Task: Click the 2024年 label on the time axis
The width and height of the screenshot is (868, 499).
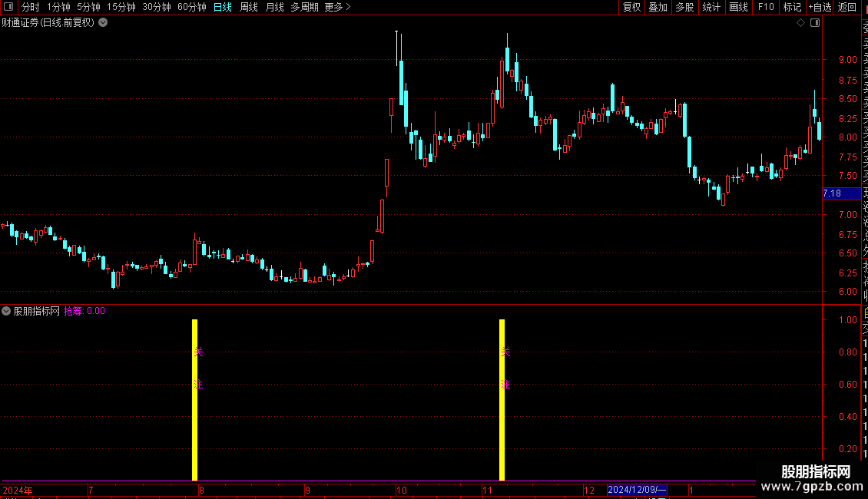Action: [18, 490]
